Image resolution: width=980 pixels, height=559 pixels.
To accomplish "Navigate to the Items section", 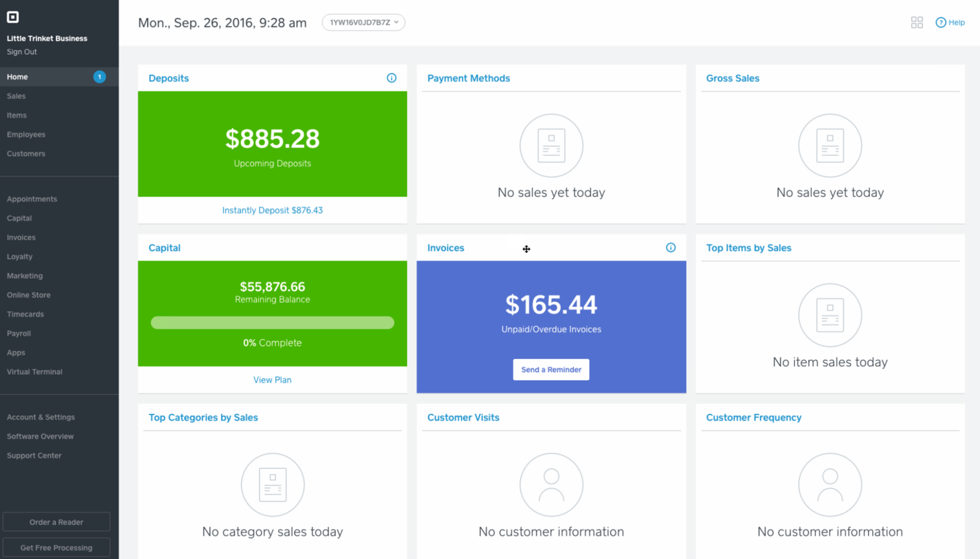I will (17, 115).
